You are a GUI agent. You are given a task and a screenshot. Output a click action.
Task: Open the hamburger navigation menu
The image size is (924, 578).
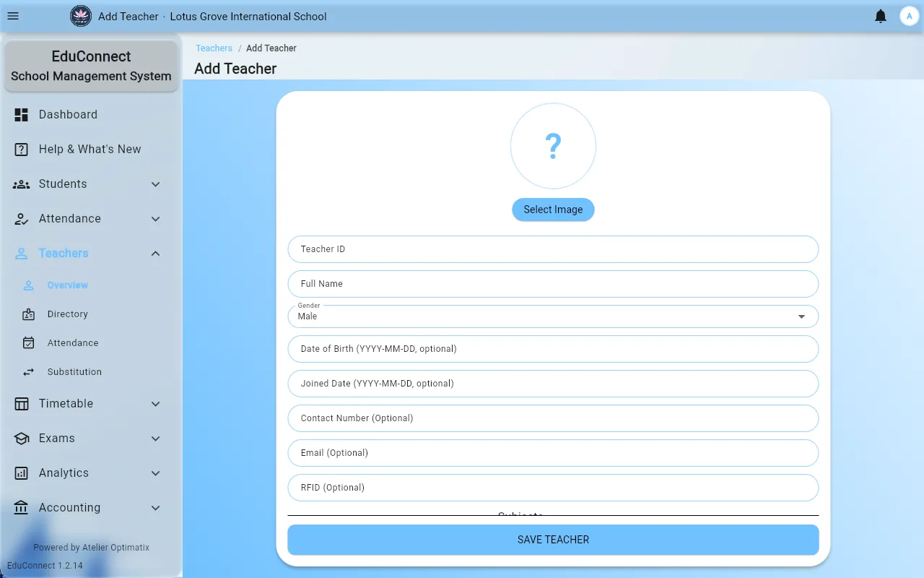[x=13, y=16]
